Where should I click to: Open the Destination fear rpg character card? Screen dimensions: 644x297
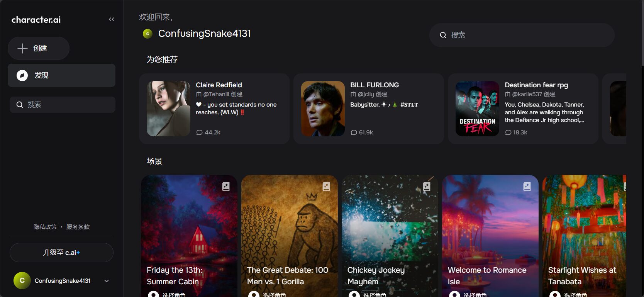point(523,109)
